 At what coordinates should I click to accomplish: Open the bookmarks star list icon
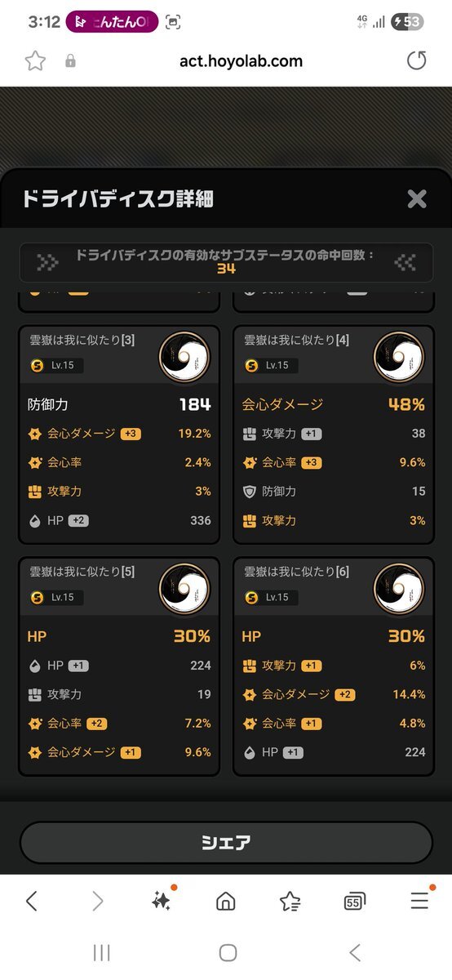[x=290, y=901]
